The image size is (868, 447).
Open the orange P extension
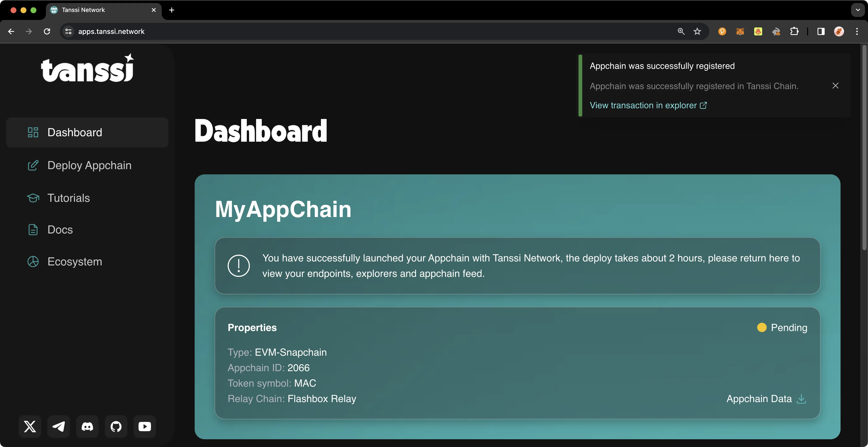point(722,31)
